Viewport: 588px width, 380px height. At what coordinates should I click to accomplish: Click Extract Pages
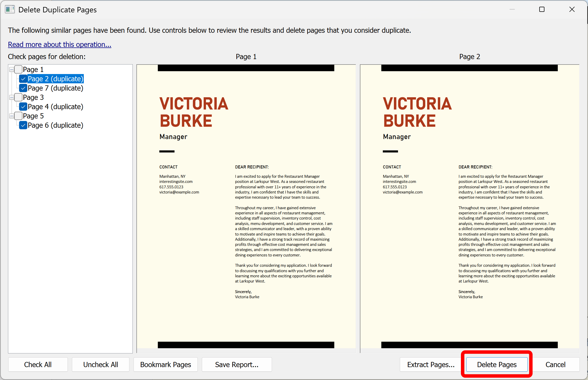coord(431,365)
